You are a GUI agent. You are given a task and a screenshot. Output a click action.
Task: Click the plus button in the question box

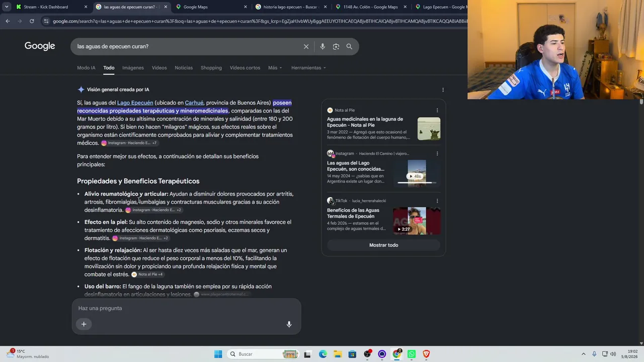tap(84, 324)
